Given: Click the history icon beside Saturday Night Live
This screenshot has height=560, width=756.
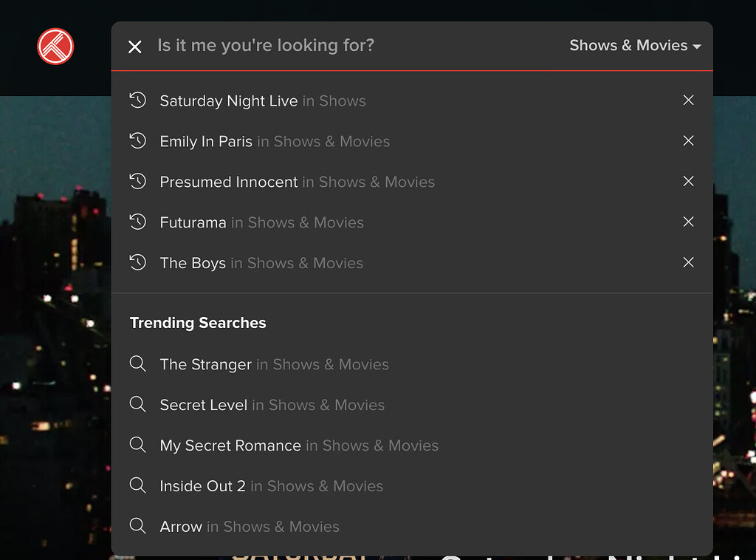Looking at the screenshot, I should pos(138,100).
